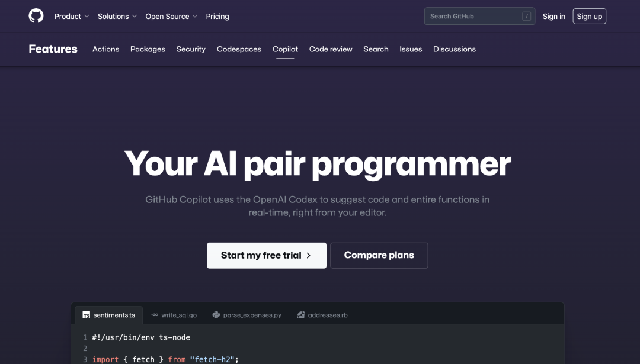Go to the Packages feature page
The height and width of the screenshot is (364, 640).
[148, 49]
